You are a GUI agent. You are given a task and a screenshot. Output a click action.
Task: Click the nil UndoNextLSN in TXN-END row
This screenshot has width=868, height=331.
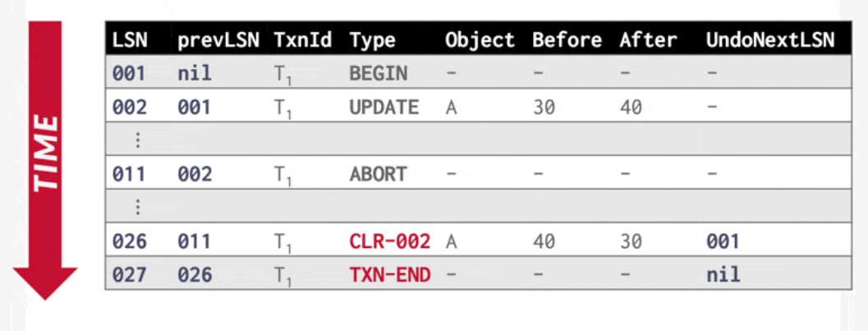(x=723, y=274)
